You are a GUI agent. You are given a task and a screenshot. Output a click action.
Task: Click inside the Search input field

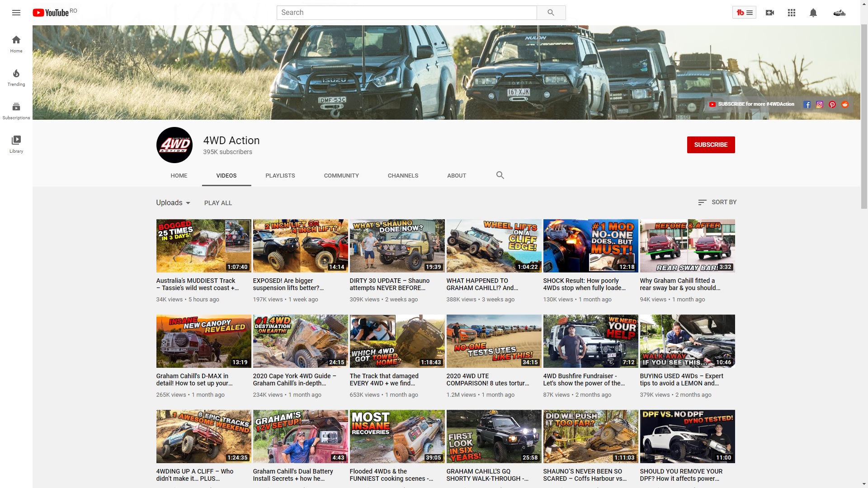(x=406, y=13)
